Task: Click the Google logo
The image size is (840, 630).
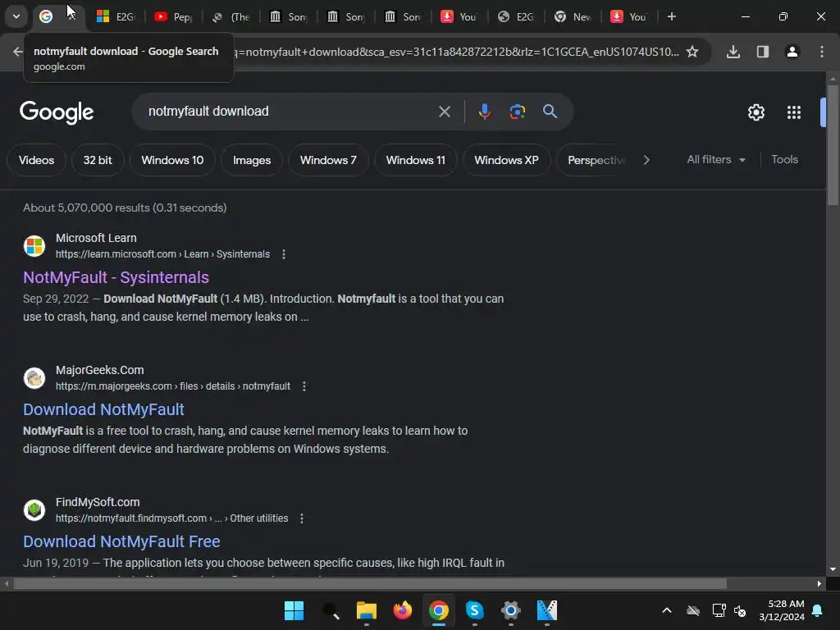Action: pos(57,112)
